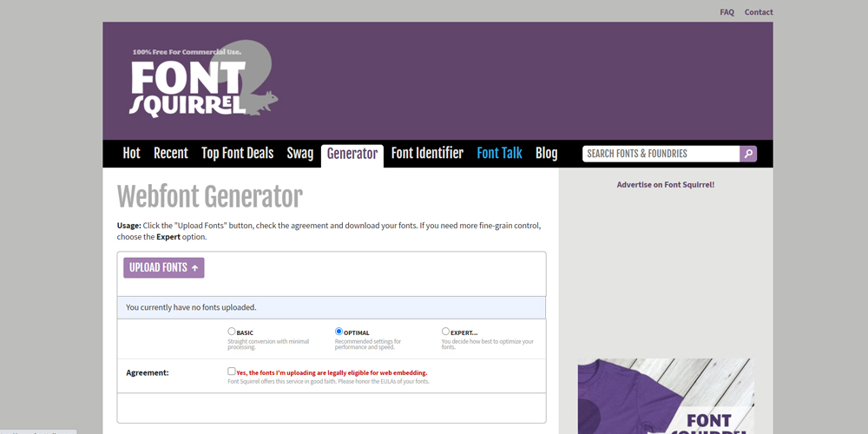The width and height of the screenshot is (868, 434).
Task: Select the Optimal radio option
Action: click(339, 332)
